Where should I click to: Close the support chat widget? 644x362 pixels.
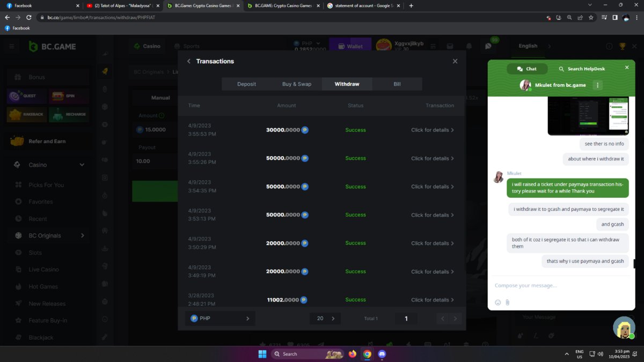pos(626,68)
